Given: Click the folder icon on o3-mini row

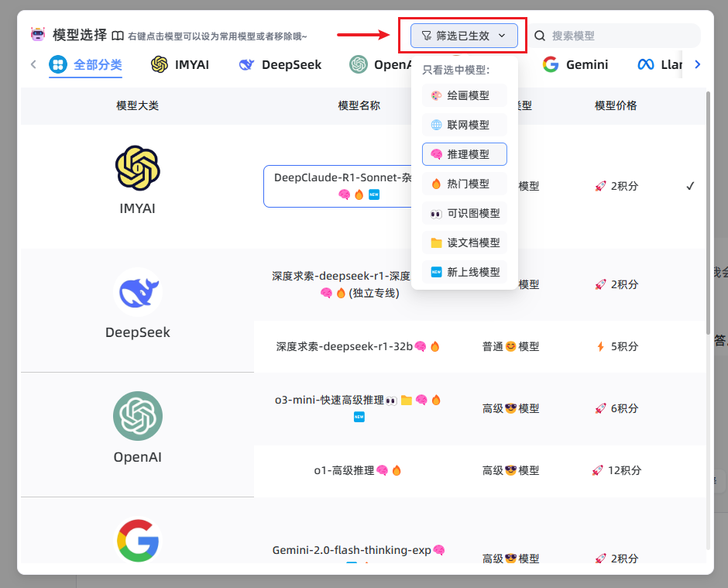Looking at the screenshot, I should tap(407, 401).
